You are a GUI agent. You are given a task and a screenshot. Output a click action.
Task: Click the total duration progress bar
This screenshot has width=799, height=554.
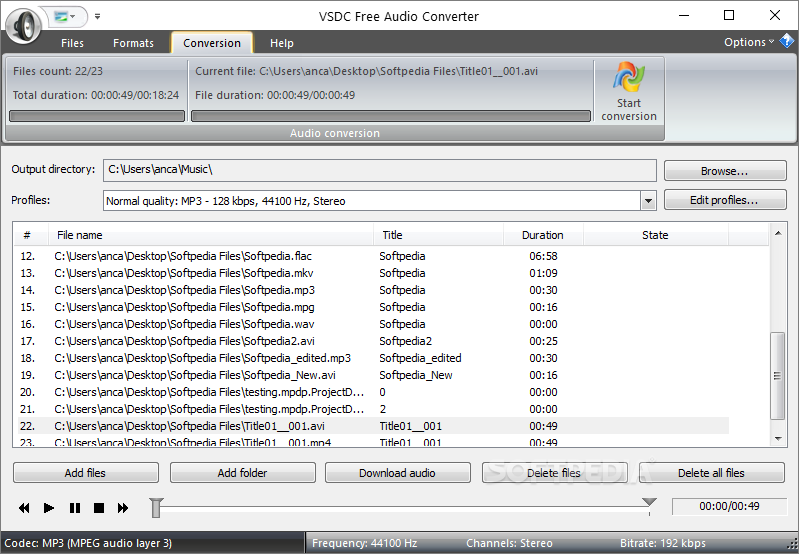[x=97, y=116]
